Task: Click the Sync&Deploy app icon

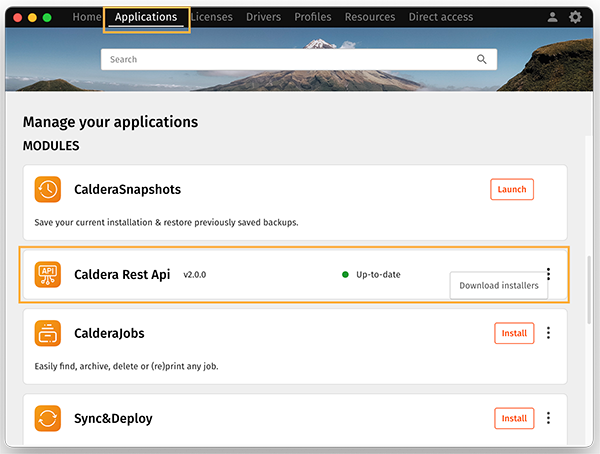Action: tap(48, 418)
